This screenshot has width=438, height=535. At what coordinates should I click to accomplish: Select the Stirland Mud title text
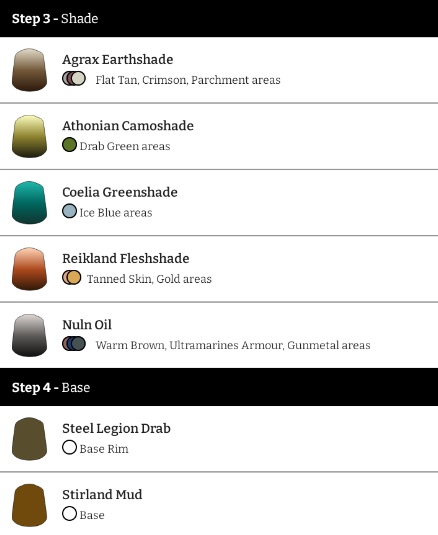[x=102, y=494]
